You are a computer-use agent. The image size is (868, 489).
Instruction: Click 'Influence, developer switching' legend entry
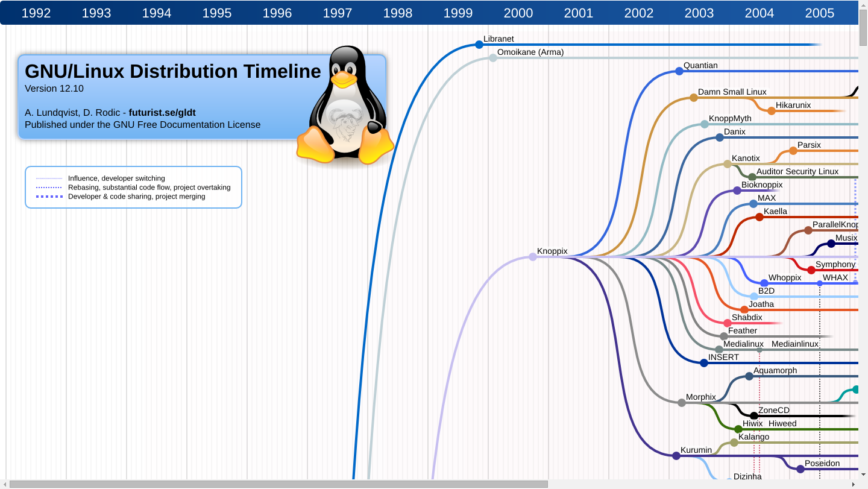[x=116, y=178]
